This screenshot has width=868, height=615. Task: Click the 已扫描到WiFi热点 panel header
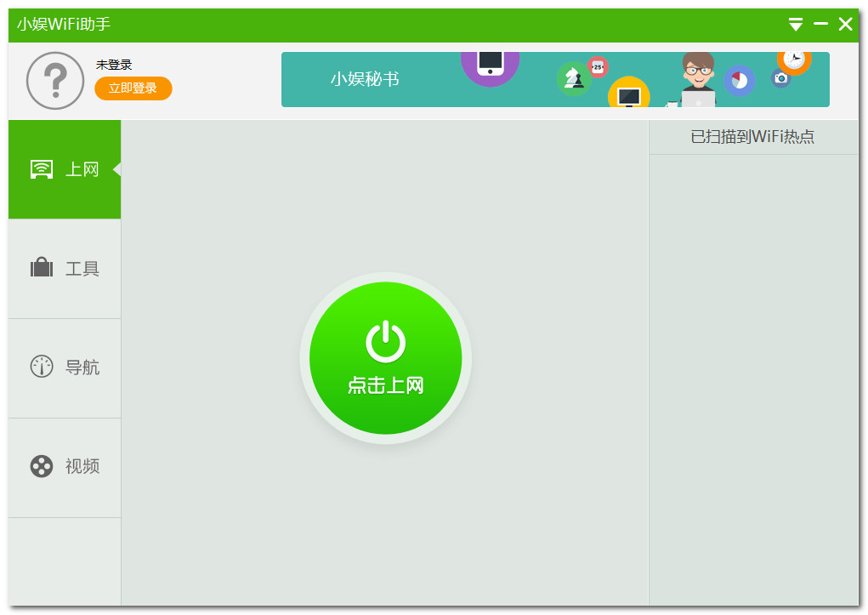[752, 136]
